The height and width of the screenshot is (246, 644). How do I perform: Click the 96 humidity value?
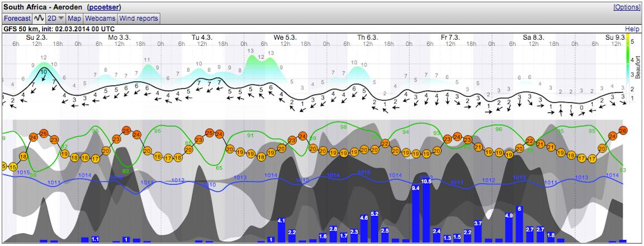[499, 129]
